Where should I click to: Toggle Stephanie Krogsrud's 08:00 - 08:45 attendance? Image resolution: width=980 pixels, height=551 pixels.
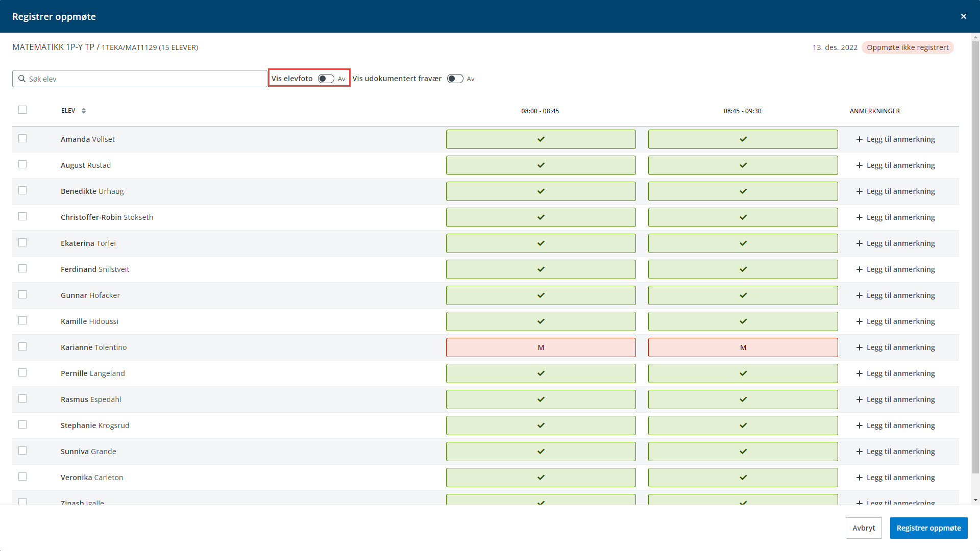541,425
